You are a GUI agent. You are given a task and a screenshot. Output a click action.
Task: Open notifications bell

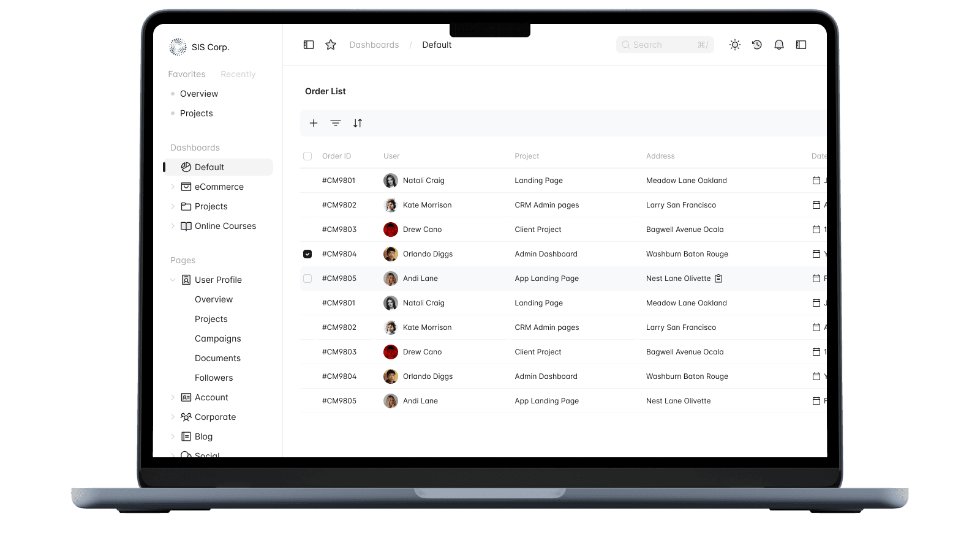tap(779, 45)
